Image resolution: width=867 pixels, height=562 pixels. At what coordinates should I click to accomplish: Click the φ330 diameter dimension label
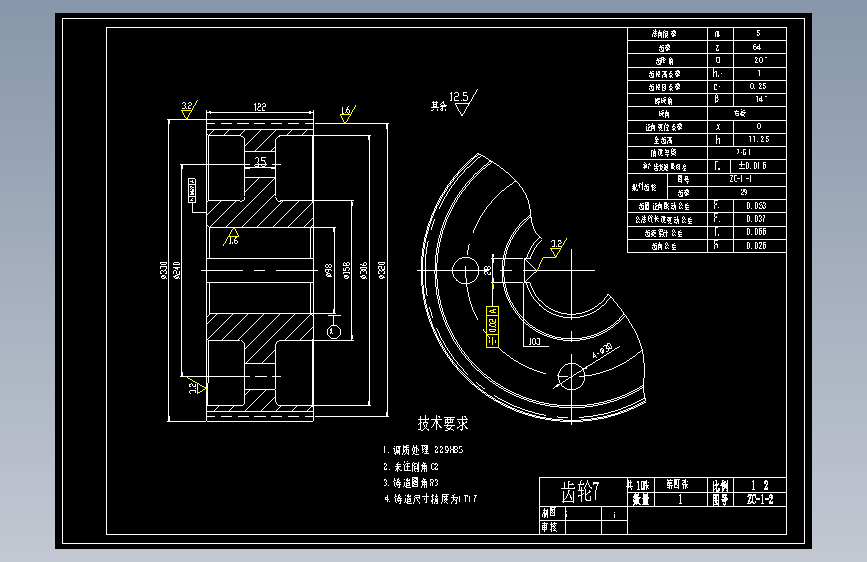pyautogui.click(x=164, y=270)
